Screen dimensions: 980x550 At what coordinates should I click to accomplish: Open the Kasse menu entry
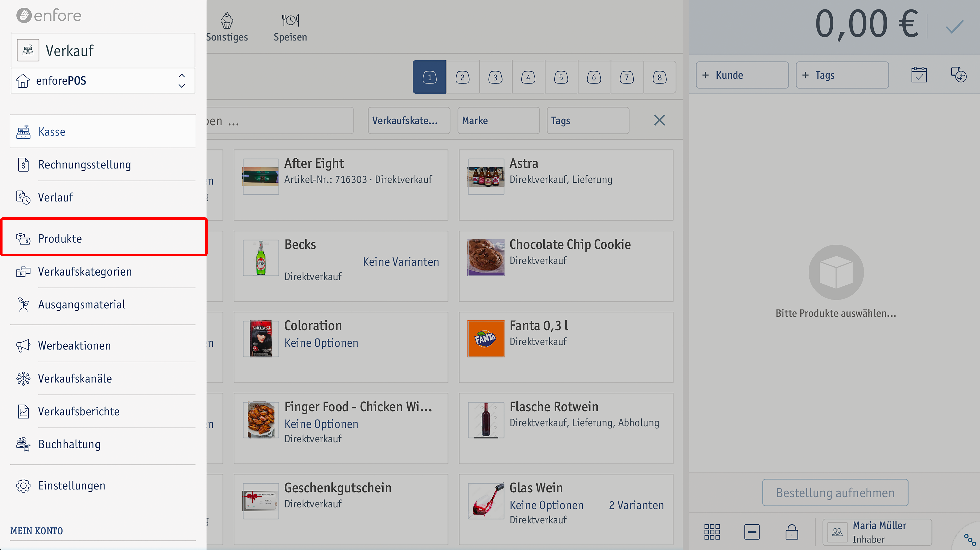click(103, 132)
